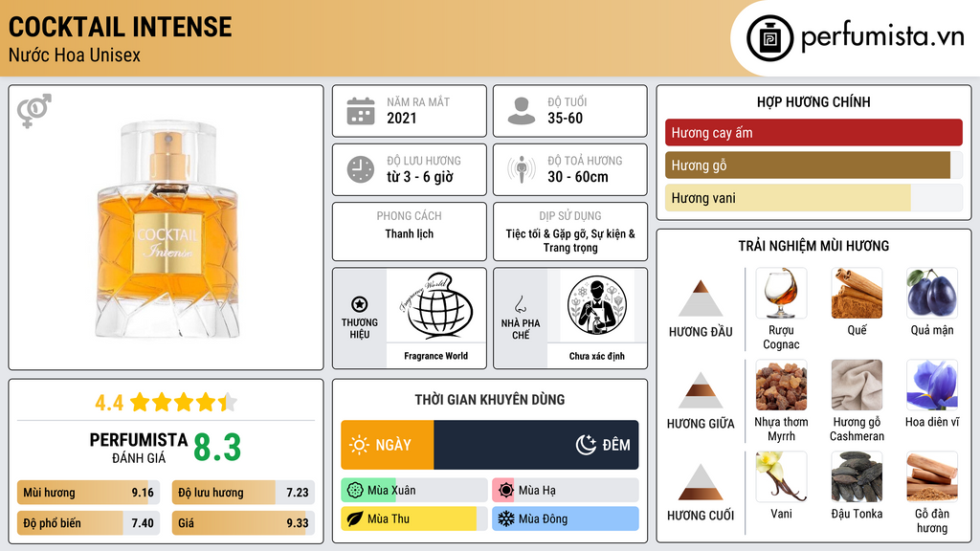980x551 pixels.
Task: Click the Hương giữa pyramid icon
Action: (701, 390)
